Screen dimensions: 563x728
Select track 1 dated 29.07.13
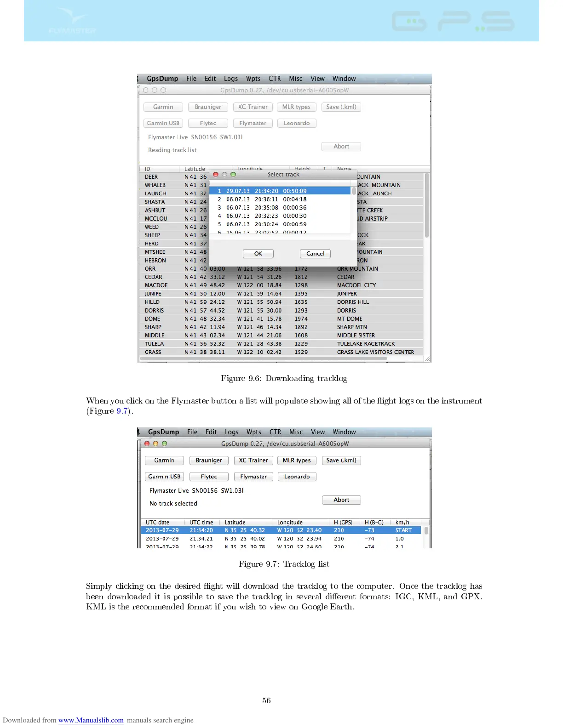[280, 191]
